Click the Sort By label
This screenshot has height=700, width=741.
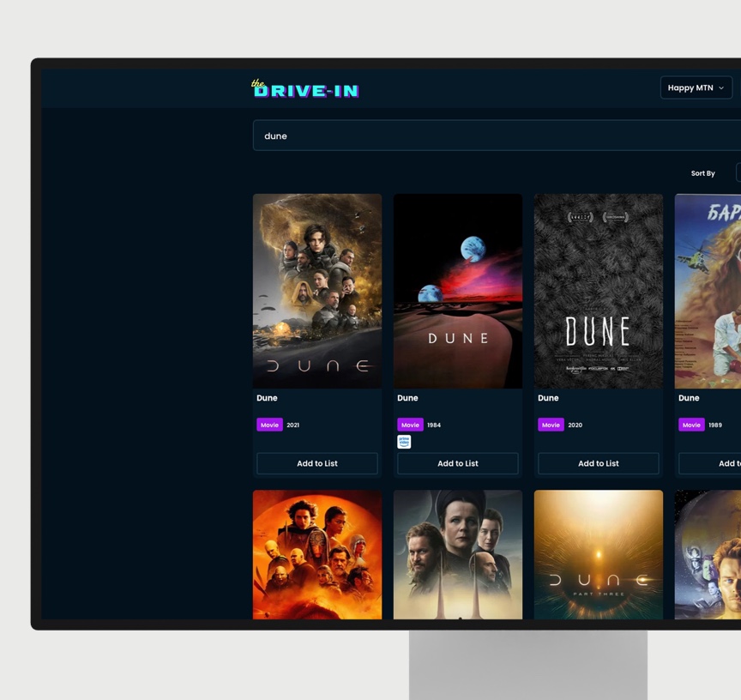click(x=702, y=173)
